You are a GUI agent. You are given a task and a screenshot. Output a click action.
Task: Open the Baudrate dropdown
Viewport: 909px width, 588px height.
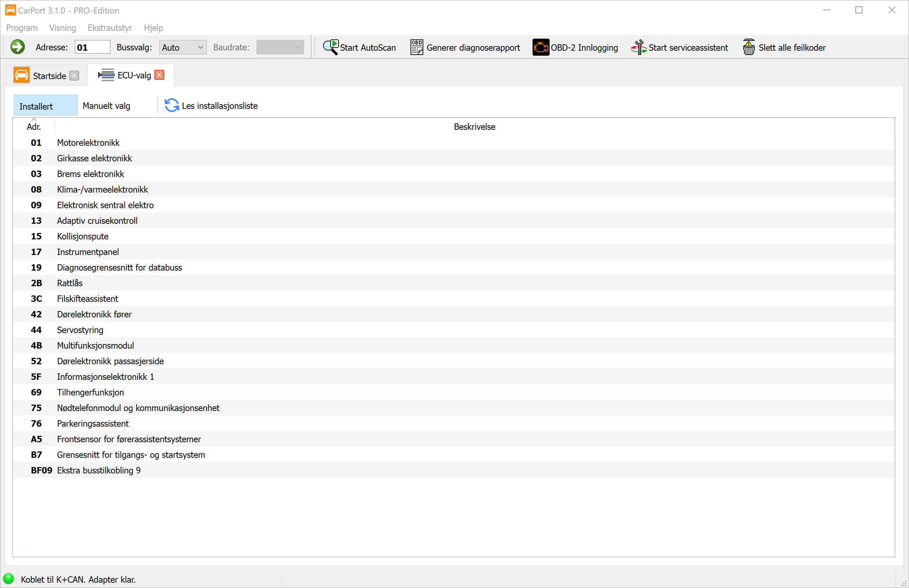coord(280,48)
